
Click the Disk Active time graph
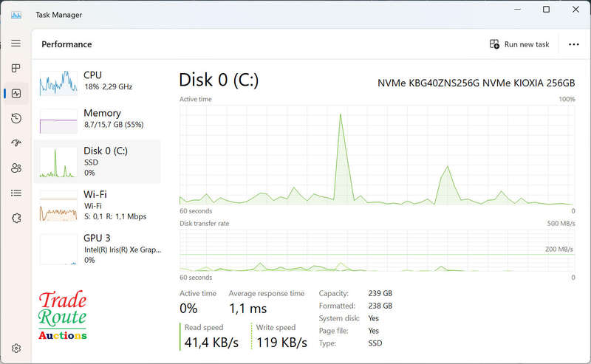click(377, 154)
